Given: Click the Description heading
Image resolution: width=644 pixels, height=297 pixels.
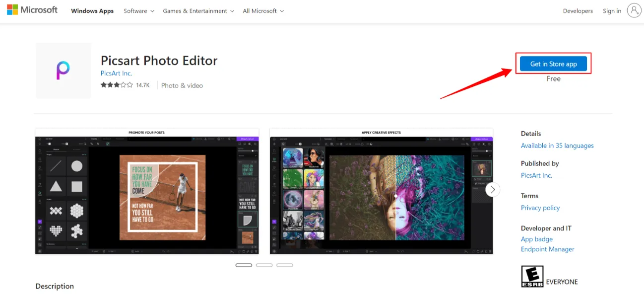Looking at the screenshot, I should (x=55, y=286).
